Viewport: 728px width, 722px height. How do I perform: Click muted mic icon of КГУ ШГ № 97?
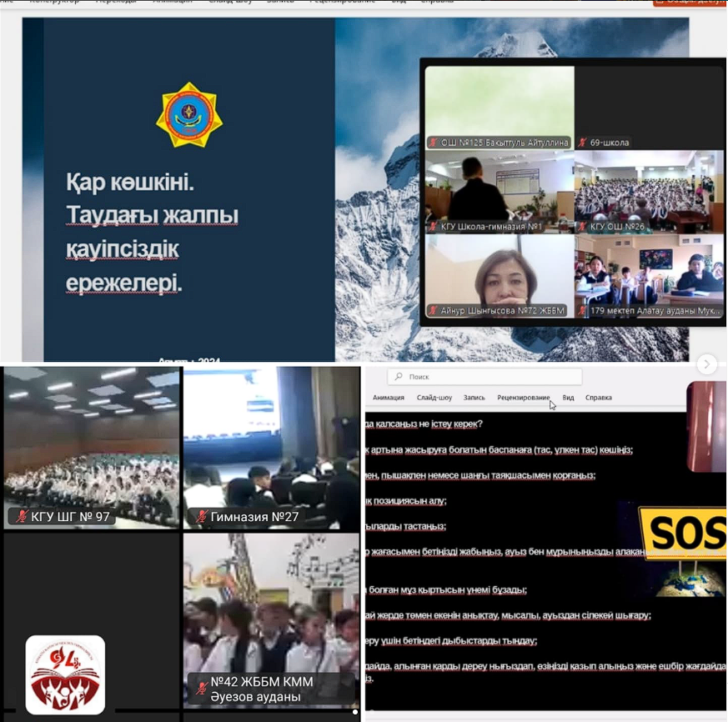click(x=22, y=516)
